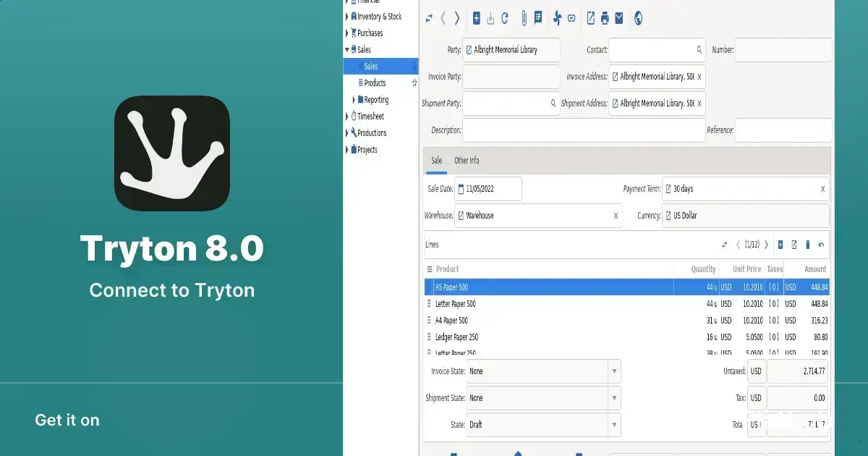
Task: Select the Letter Paper 500 line
Action: coord(627,304)
